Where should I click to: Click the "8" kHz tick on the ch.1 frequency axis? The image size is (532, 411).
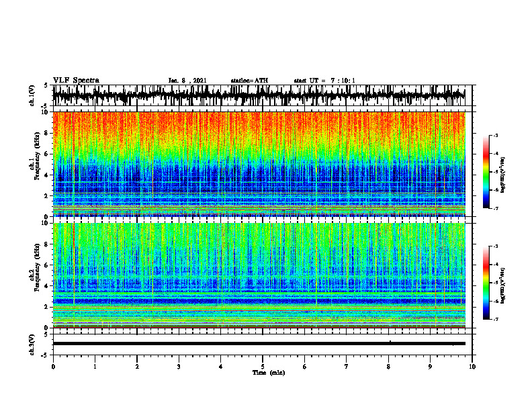click(x=46, y=133)
